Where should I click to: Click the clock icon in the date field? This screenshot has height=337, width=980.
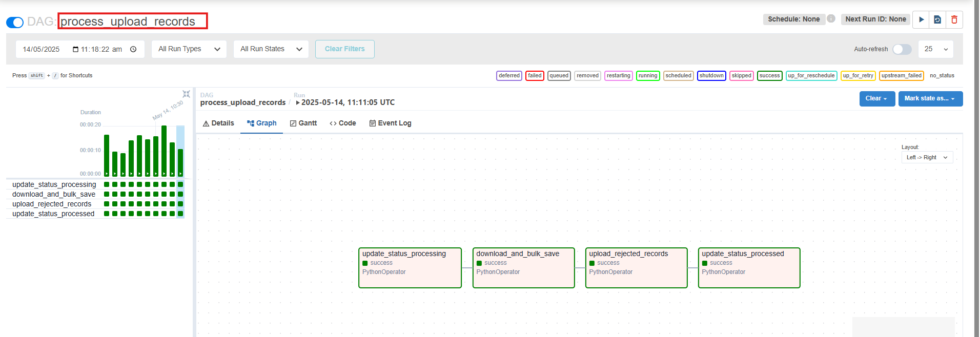coord(133,49)
